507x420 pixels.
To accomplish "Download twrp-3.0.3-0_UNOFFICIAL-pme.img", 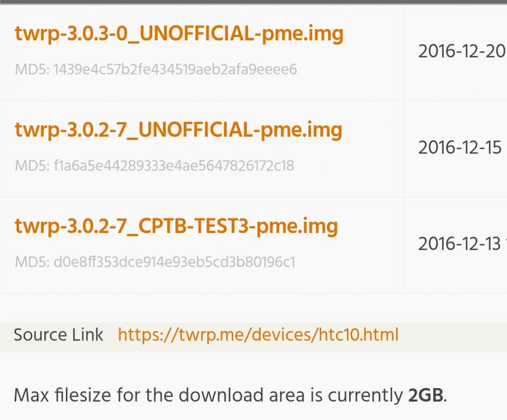I will point(179,34).
